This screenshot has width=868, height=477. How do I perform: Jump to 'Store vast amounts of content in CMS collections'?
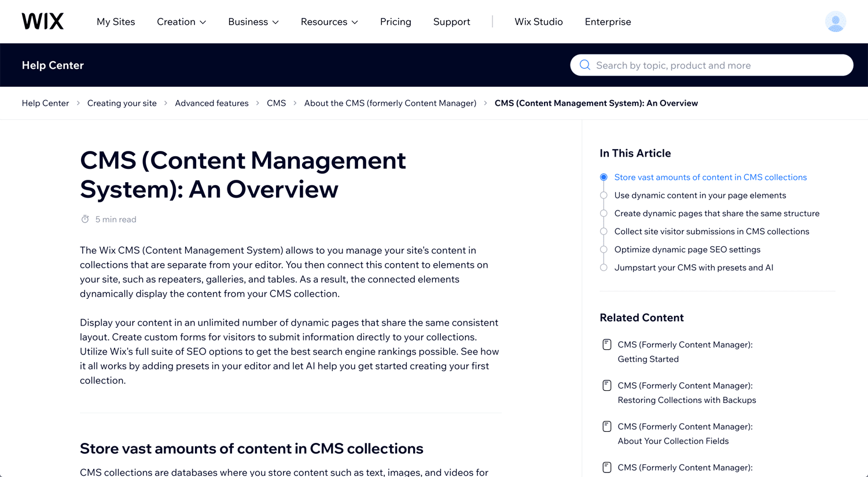click(x=711, y=177)
